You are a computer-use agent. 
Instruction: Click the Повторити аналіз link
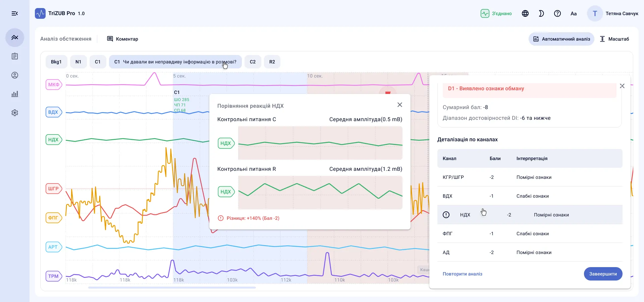pos(463,274)
